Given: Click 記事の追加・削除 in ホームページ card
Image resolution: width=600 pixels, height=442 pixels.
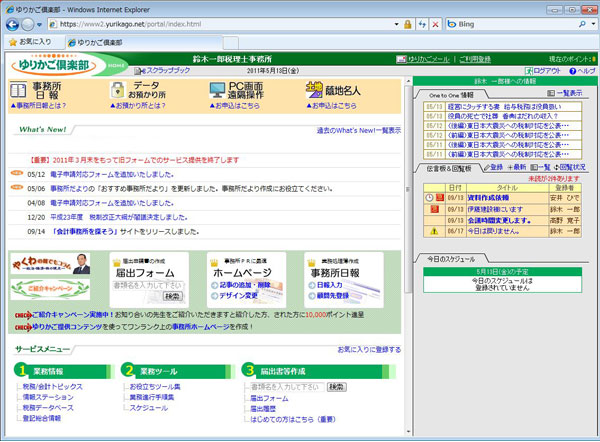Looking at the screenshot, I should pyautogui.click(x=245, y=285).
